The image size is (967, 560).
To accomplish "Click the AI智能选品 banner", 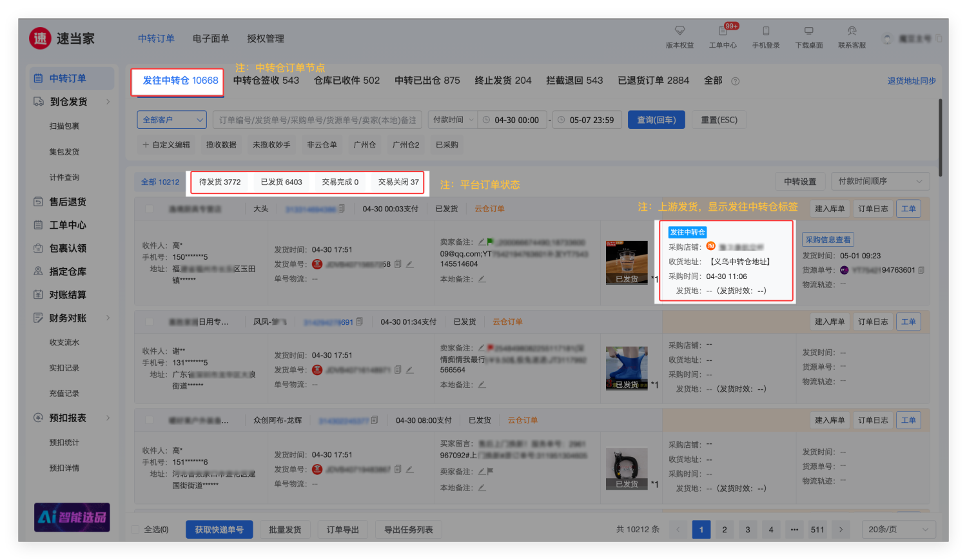I will pos(72,517).
